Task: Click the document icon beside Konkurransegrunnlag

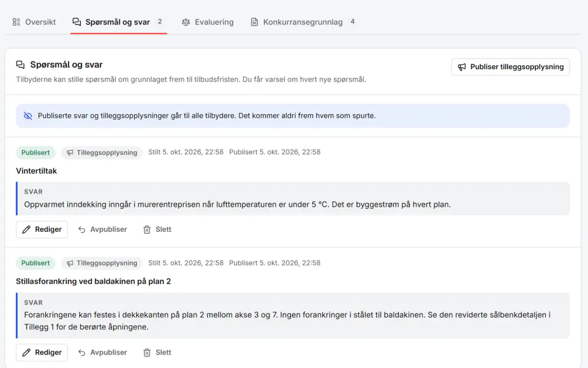Action: [x=254, y=22]
